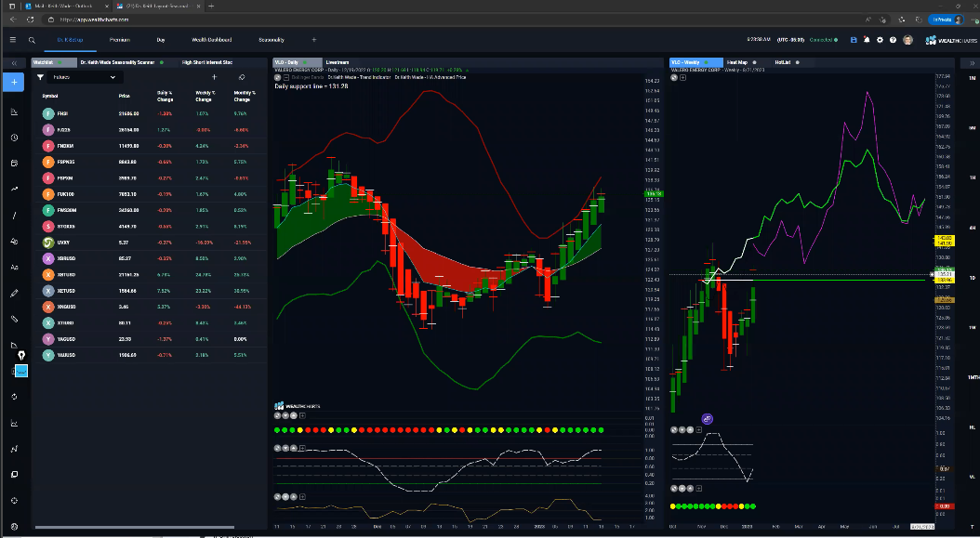The width and height of the screenshot is (980, 538).
Task: Click the Connected status indicator
Action: pos(823,40)
